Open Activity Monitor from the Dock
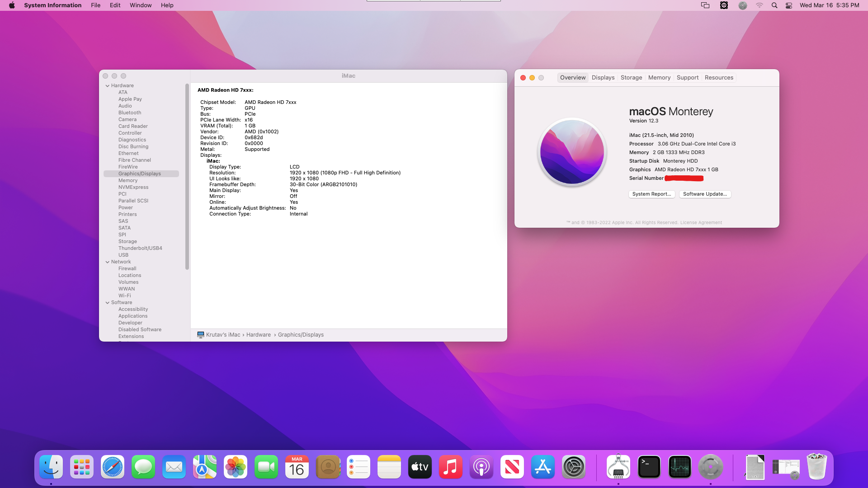Image resolution: width=868 pixels, height=488 pixels. 679,467
